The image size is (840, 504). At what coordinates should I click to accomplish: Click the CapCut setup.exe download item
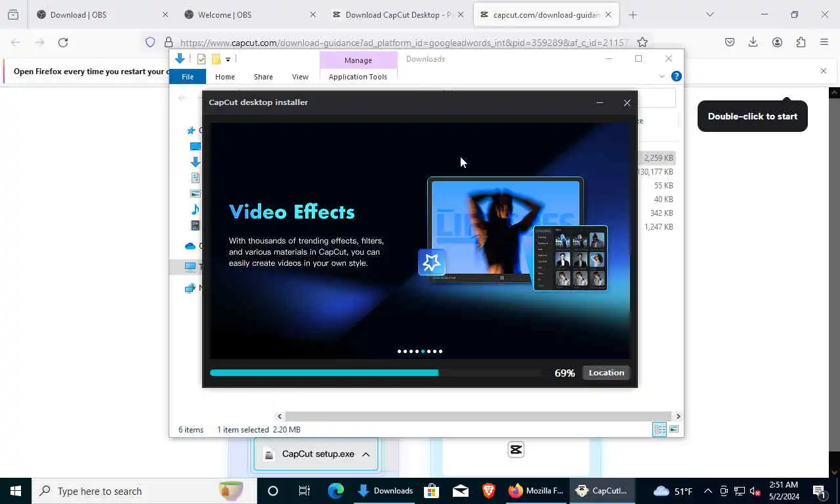[316, 454]
